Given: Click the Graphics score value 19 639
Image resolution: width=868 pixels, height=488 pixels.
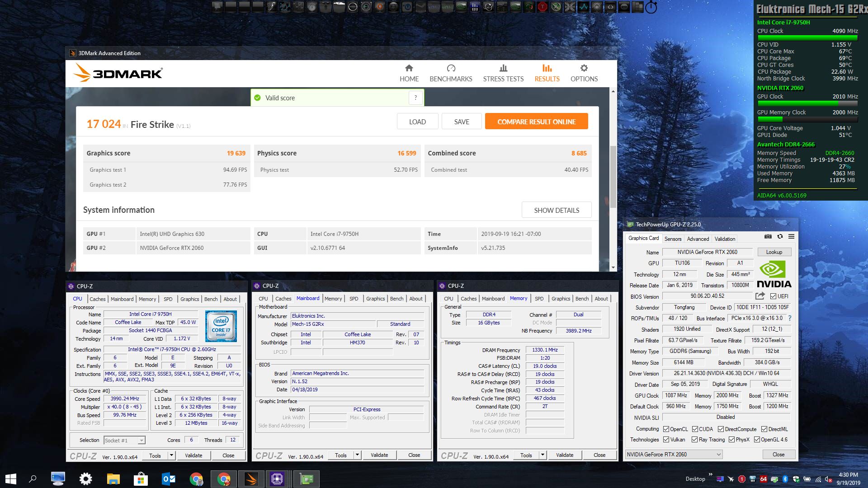Looking at the screenshot, I should (236, 153).
